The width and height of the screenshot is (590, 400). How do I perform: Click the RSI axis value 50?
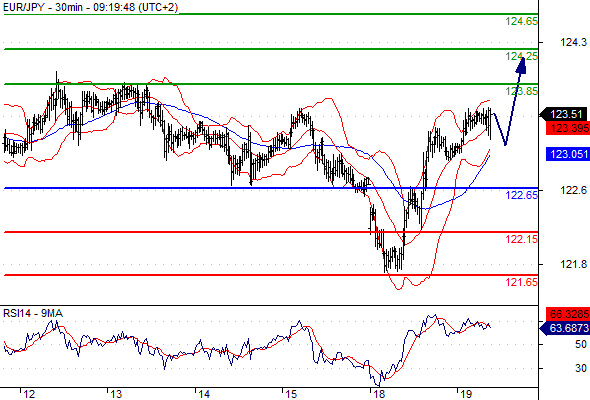tap(581, 344)
